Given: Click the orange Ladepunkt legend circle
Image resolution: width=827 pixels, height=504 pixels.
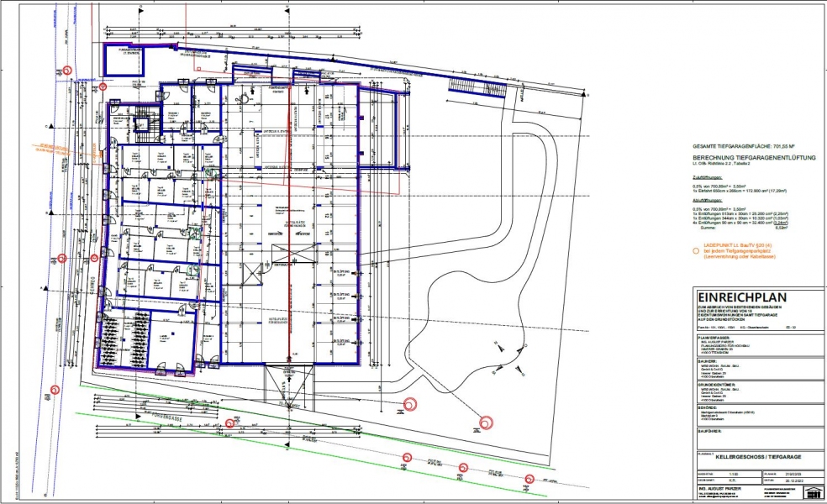Looking at the screenshot, I should [695, 249].
